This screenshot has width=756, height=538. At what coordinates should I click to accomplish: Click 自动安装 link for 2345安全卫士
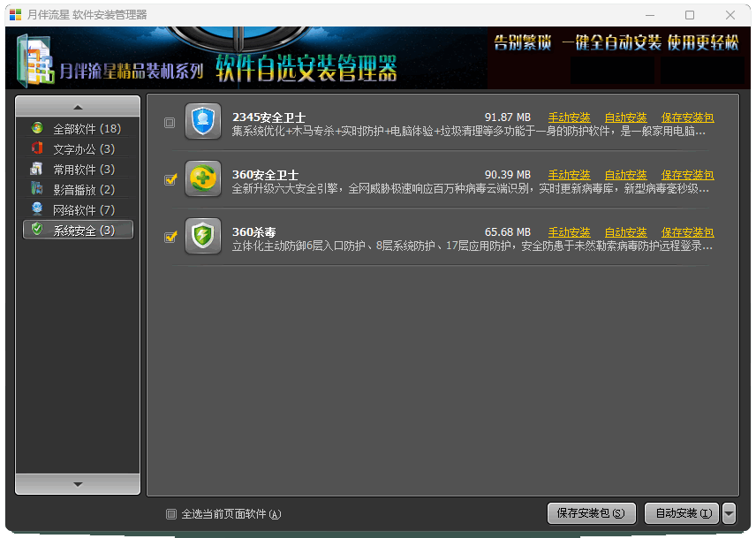coord(625,117)
